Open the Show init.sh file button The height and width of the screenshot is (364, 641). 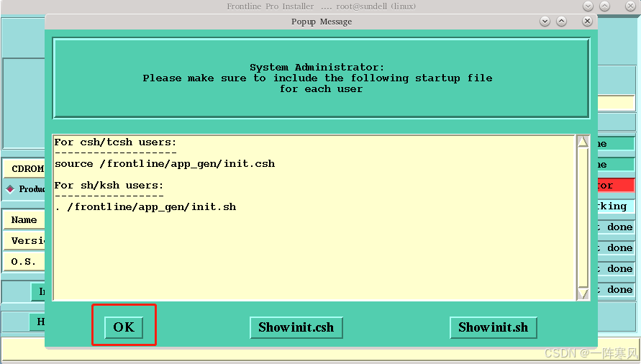pyautogui.click(x=493, y=327)
